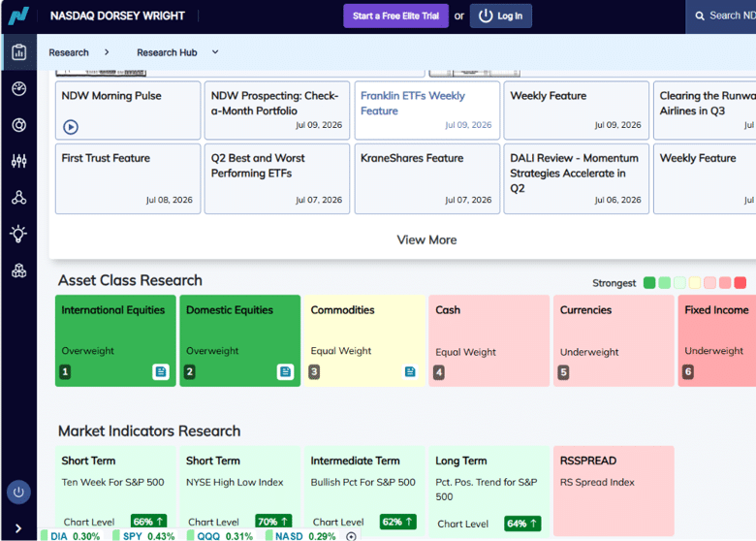Screen dimensions: 756x541
Task: Click the plus icon after NASD ticker
Action: point(351,536)
